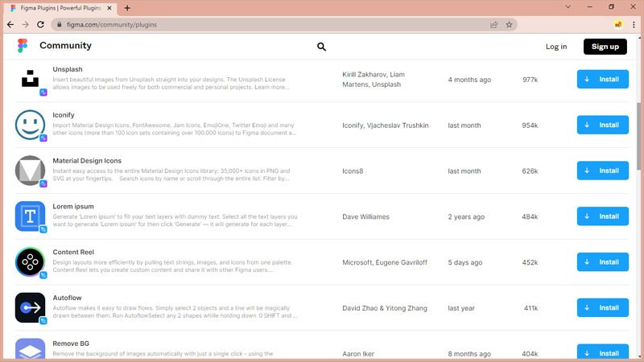The image size is (644, 362).
Task: Click author Dave Williames
Action: pyautogui.click(x=365, y=216)
